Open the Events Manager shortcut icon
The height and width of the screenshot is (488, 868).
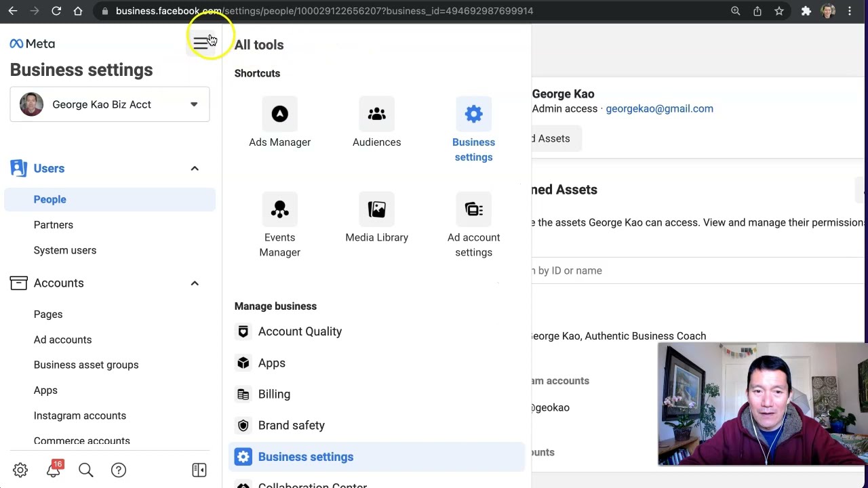279,209
